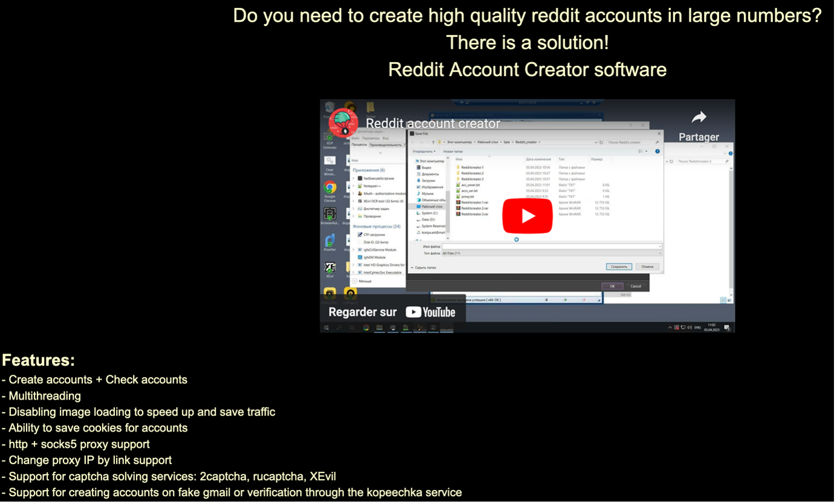
Task: Click the text "There is a solution!"
Action: click(x=527, y=43)
